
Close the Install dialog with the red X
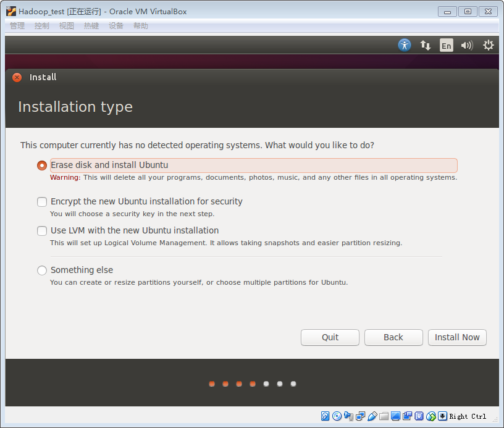17,77
